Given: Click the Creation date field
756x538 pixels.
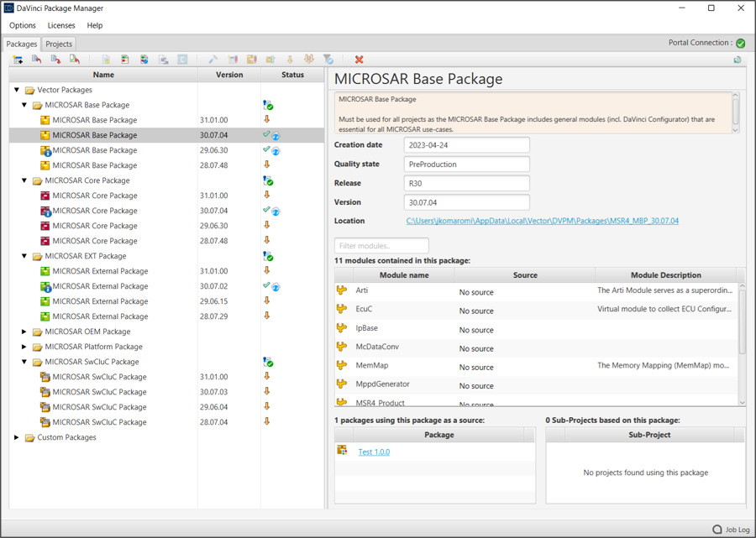Looking at the screenshot, I should pyautogui.click(x=467, y=145).
